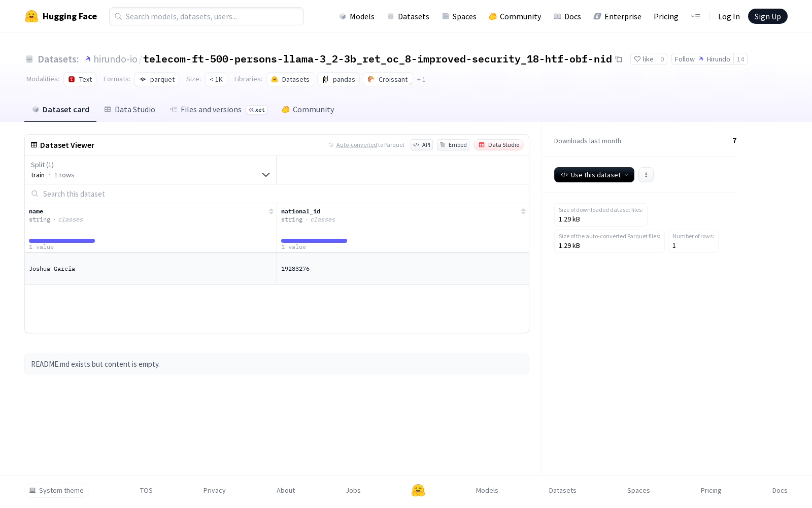Click the Datasets: breadcrumb link

pyautogui.click(x=58, y=59)
